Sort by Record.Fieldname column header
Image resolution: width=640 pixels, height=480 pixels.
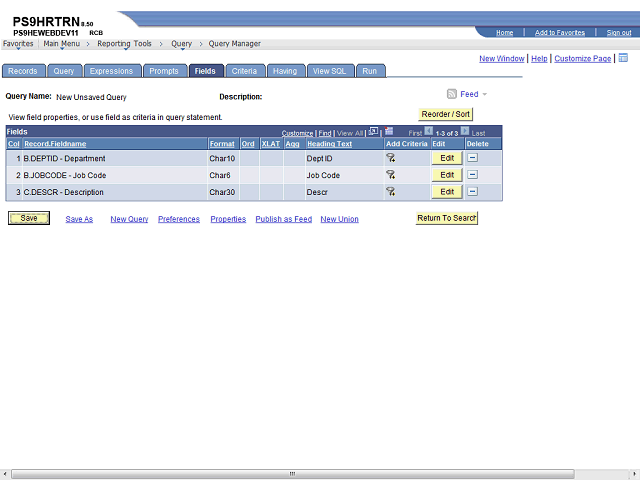point(55,144)
